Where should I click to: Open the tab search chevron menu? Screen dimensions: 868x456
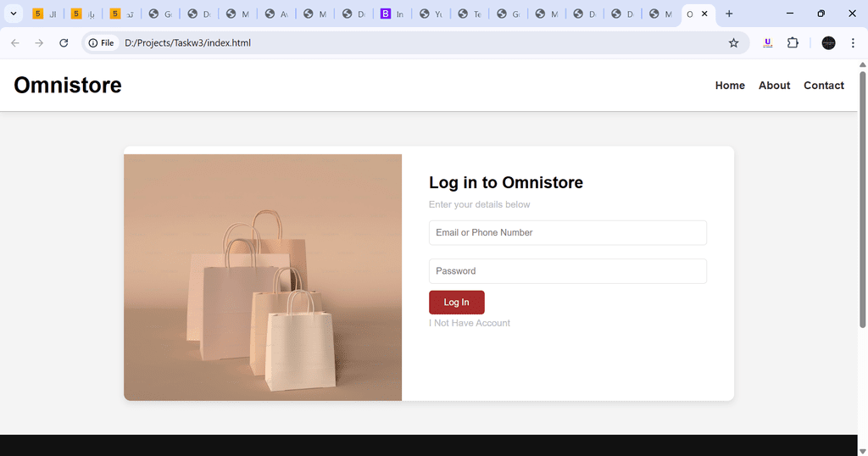(14, 14)
